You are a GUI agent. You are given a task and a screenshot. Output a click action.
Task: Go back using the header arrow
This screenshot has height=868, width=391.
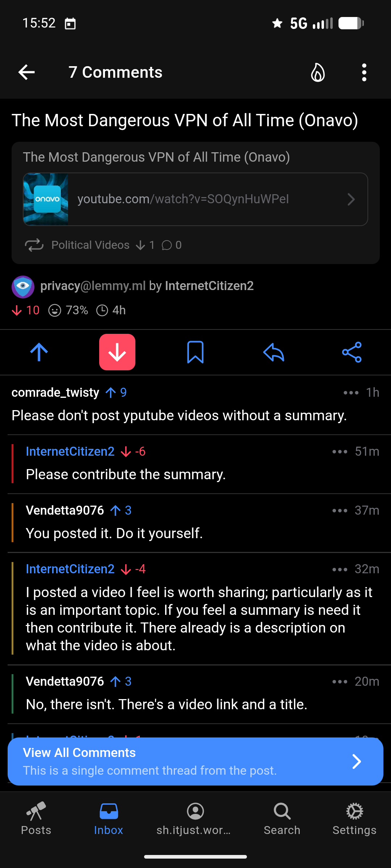[x=27, y=72]
